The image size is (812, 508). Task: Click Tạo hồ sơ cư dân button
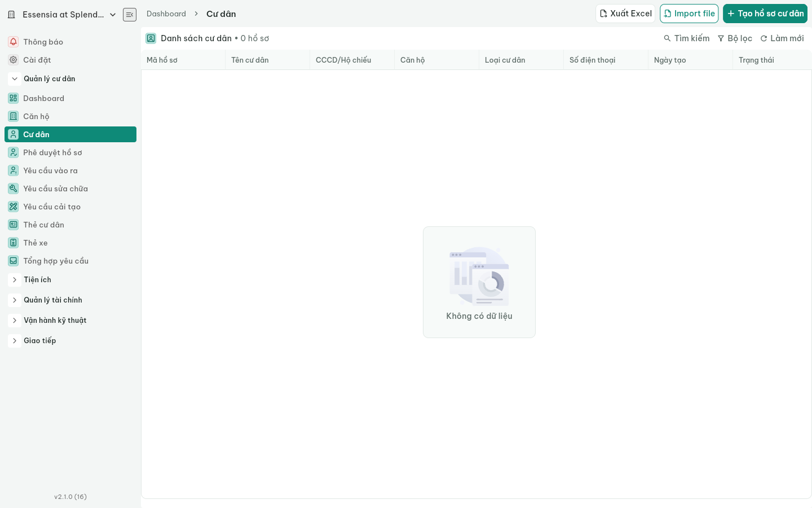[765, 14]
